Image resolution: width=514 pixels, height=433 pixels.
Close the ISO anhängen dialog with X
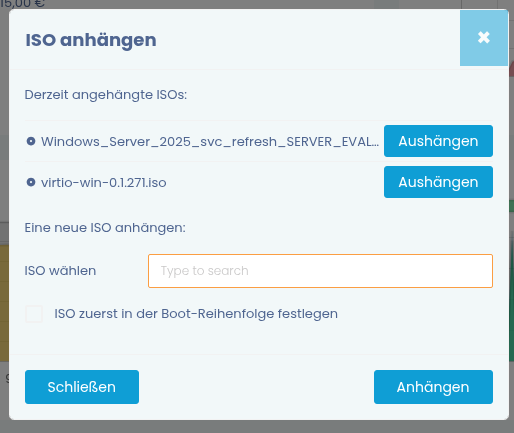(x=484, y=38)
